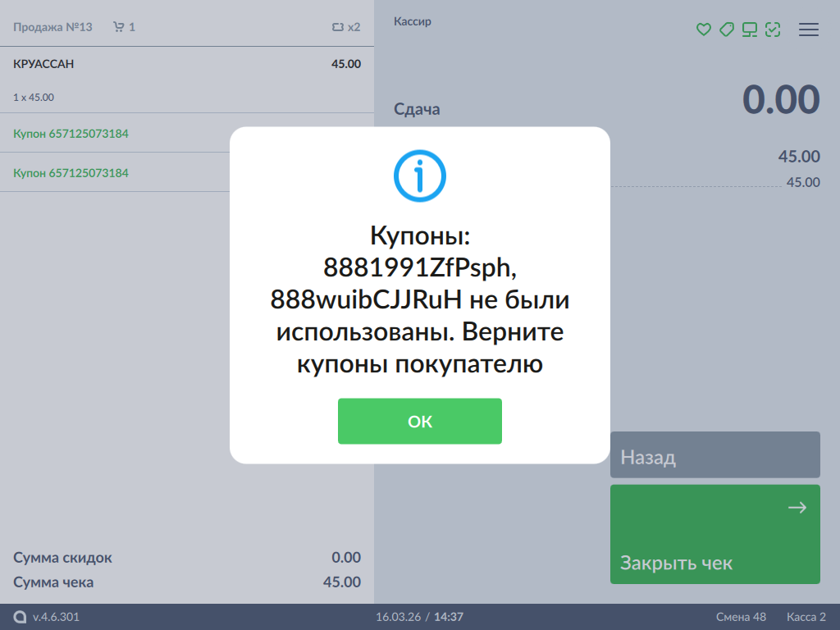The height and width of the screenshot is (630, 840).
Task: Click the price tag icon
Action: [x=726, y=30]
